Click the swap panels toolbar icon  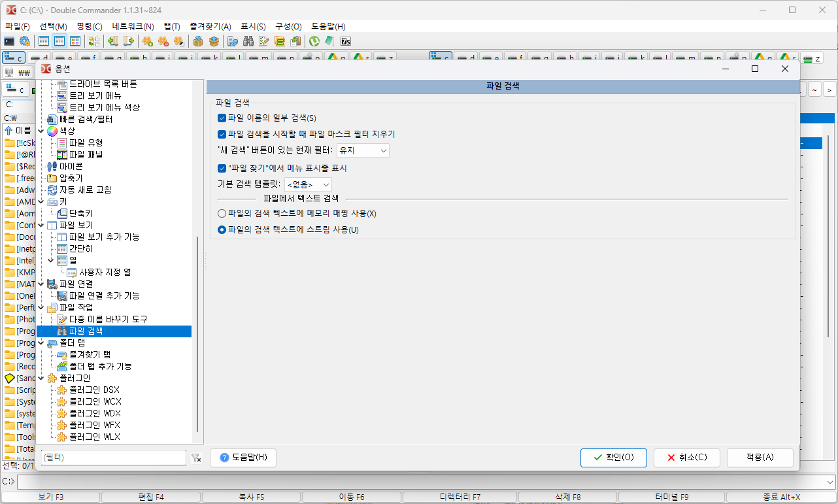click(x=94, y=41)
